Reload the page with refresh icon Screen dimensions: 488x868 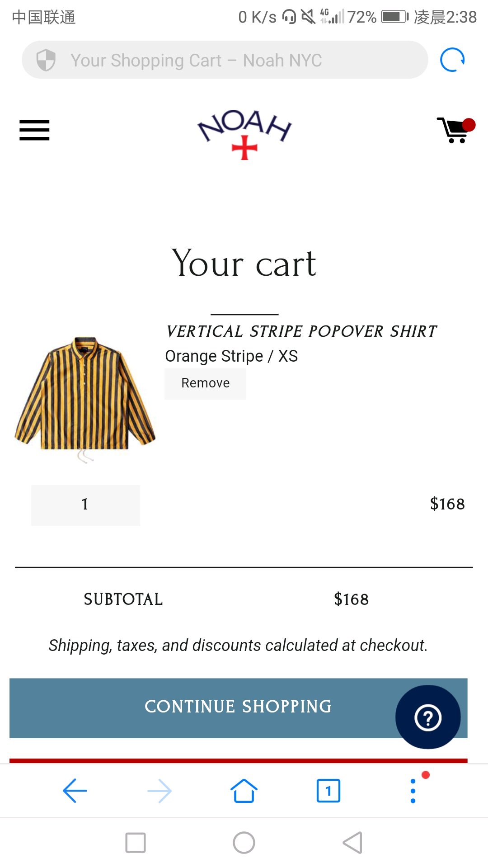452,60
